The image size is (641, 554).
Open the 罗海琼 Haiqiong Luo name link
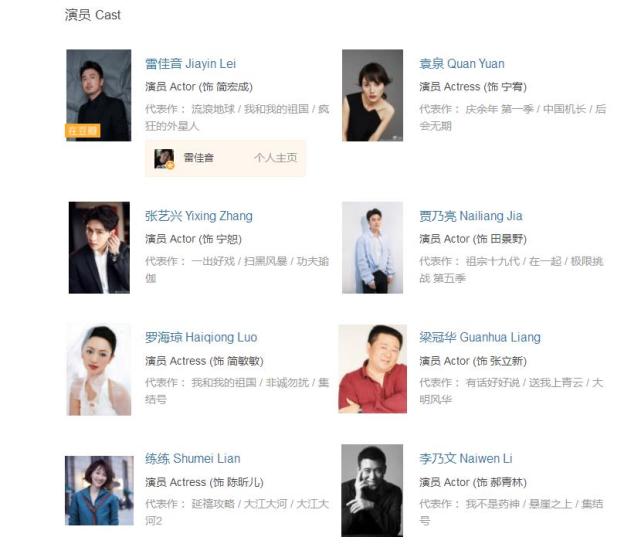click(201, 337)
